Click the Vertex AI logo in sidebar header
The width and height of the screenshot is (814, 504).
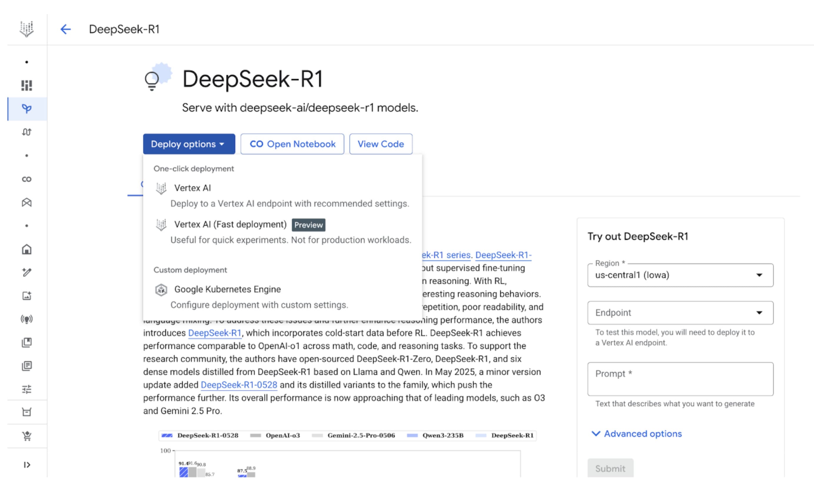pyautogui.click(x=27, y=29)
